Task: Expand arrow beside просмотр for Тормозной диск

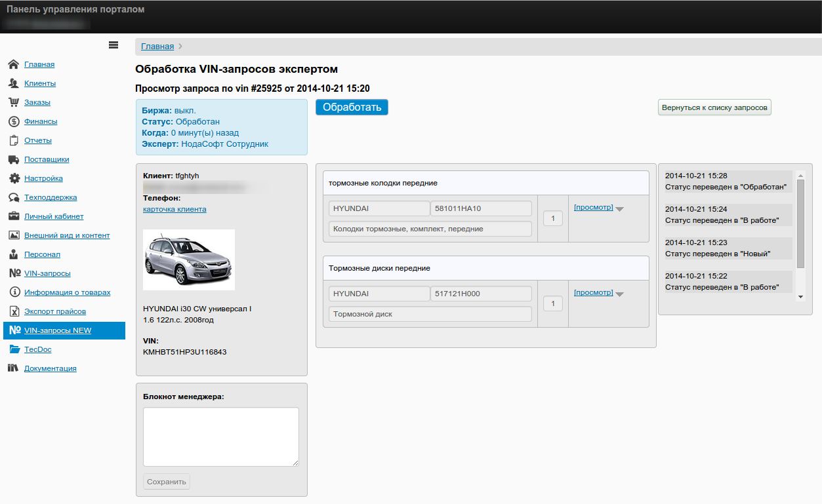Action: point(620,294)
